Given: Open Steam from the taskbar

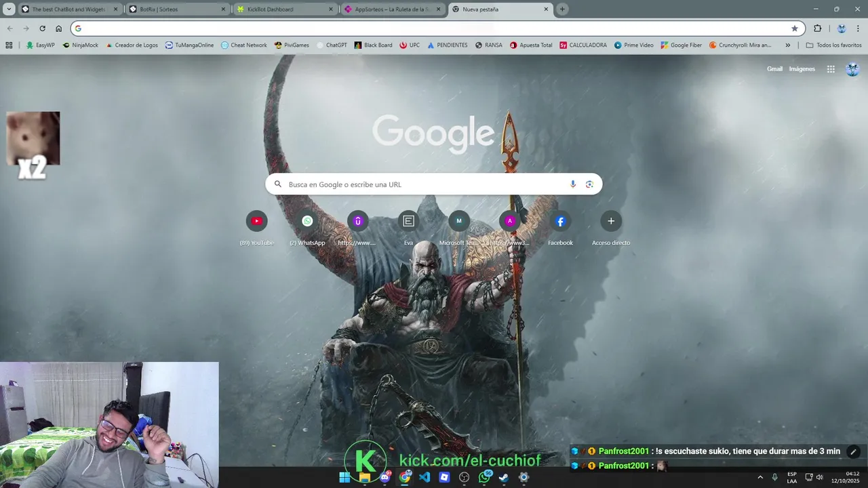Looking at the screenshot, I should coord(504,477).
